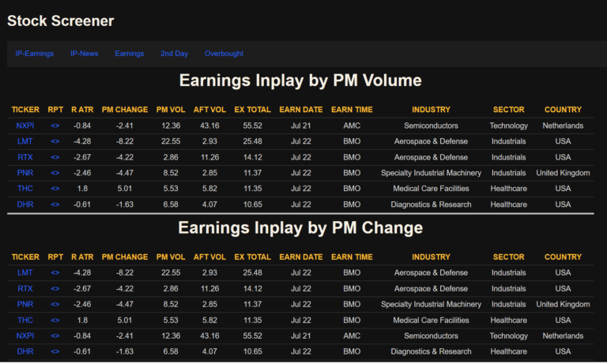The height and width of the screenshot is (364, 607).
Task: Open PNR's <> report icon in PM Change table
Action: click(x=55, y=304)
